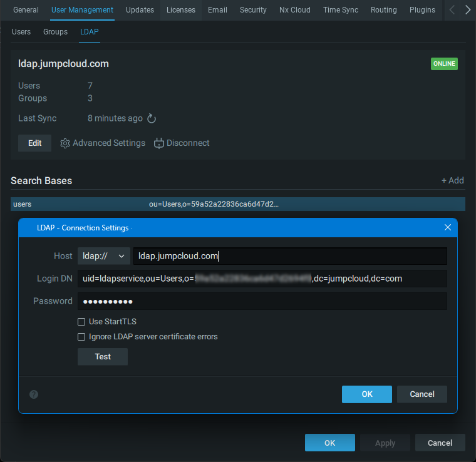
Task: Select the Users sub-tab
Action: [x=21, y=32]
